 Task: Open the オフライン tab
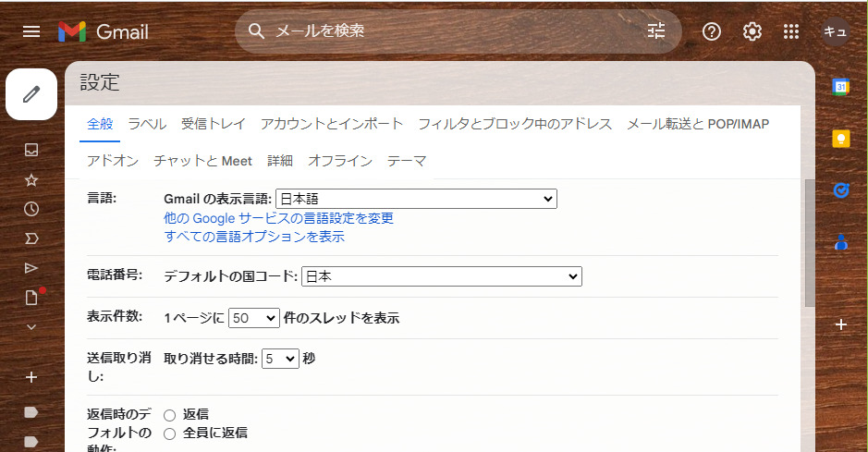click(340, 161)
